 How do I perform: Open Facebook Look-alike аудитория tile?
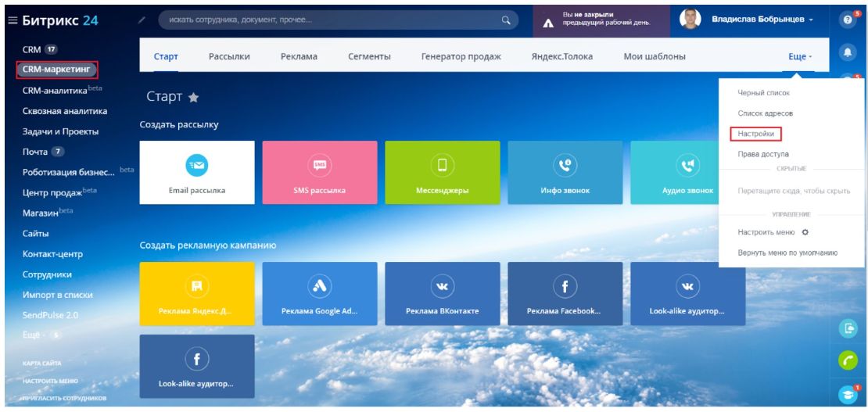[197, 366]
